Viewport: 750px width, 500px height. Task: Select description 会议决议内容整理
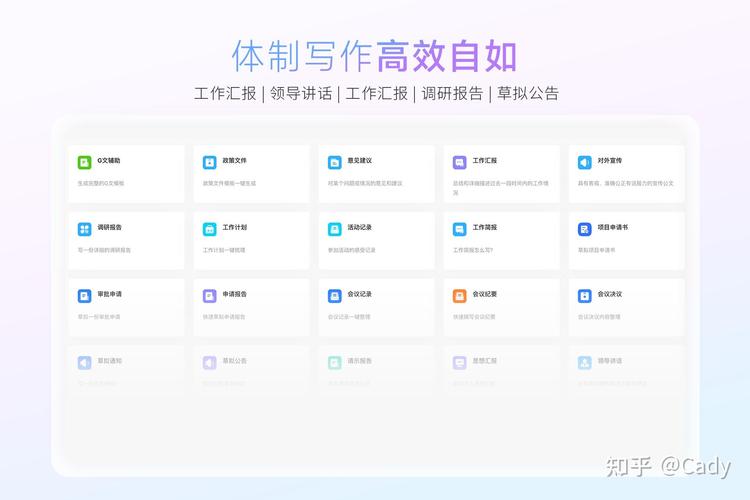(x=599, y=317)
